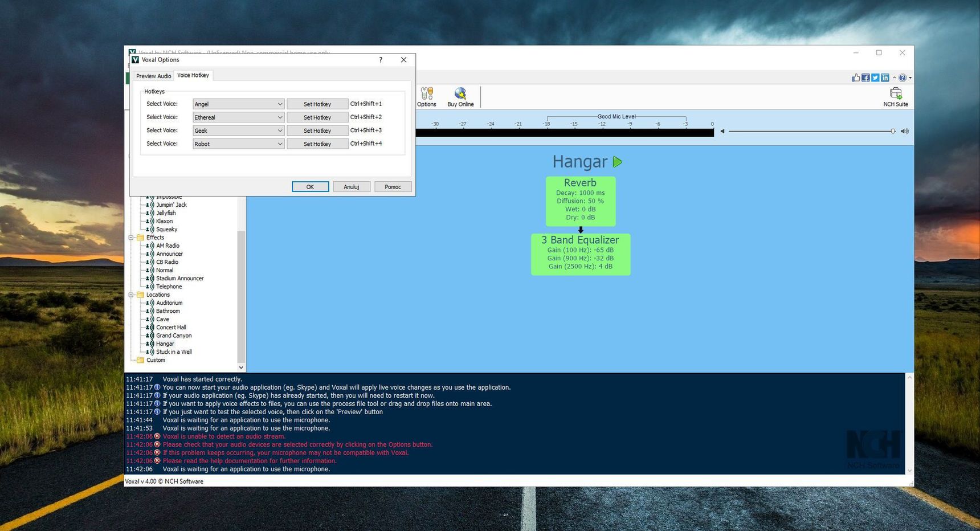This screenshot has height=531, width=980.
Task: Select the Custom folder in the tree
Action: [x=156, y=360]
